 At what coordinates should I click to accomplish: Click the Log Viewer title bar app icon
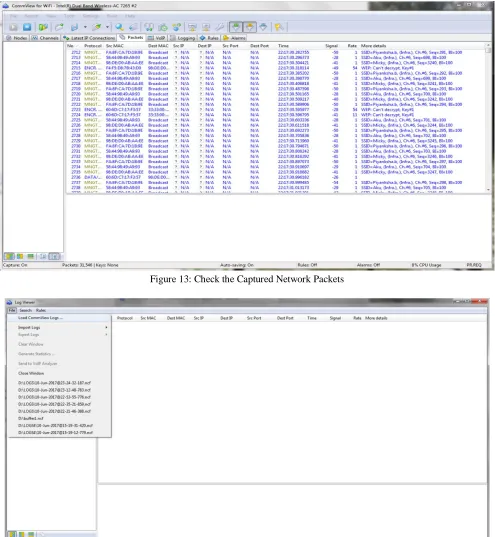tap(9, 302)
